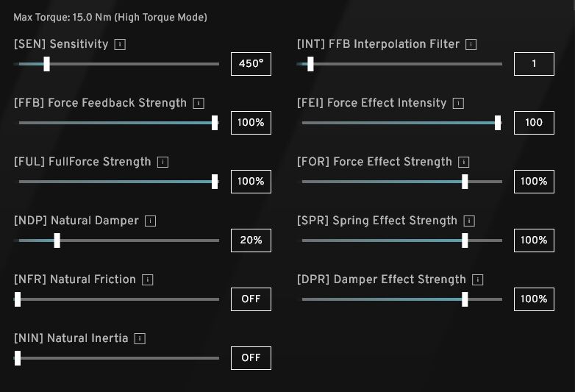Click the info icon beside Sensitivity
This screenshot has height=392, width=575.
(x=120, y=44)
